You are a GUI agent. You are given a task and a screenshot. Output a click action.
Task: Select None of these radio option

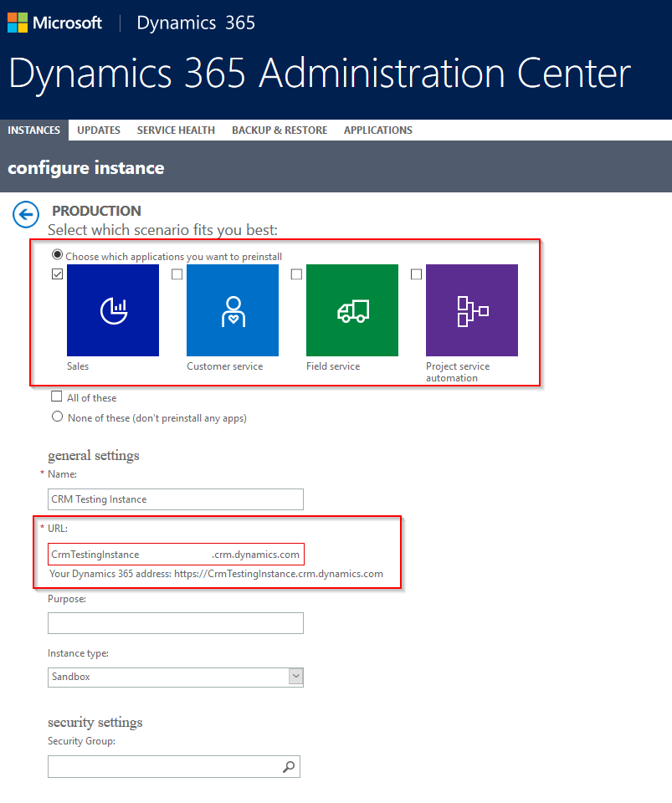click(x=58, y=417)
